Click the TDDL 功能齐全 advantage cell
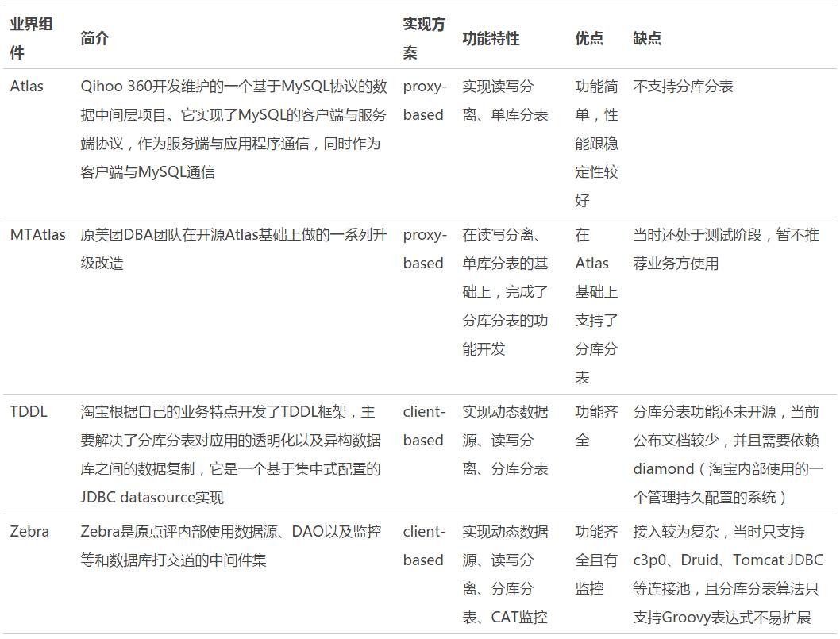Viewport: 840px width, 639px height. (x=596, y=425)
